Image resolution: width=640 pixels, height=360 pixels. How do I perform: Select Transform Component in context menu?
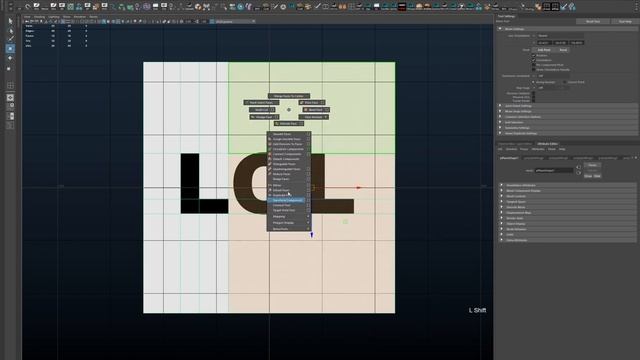289,200
